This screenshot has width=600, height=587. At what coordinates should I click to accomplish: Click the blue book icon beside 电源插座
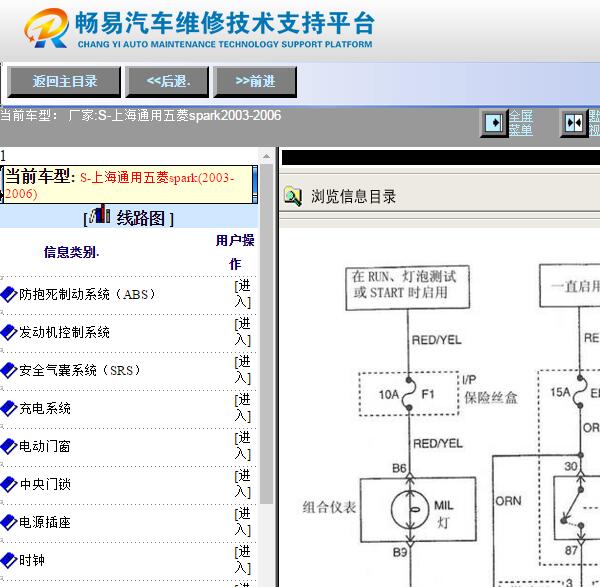8,522
